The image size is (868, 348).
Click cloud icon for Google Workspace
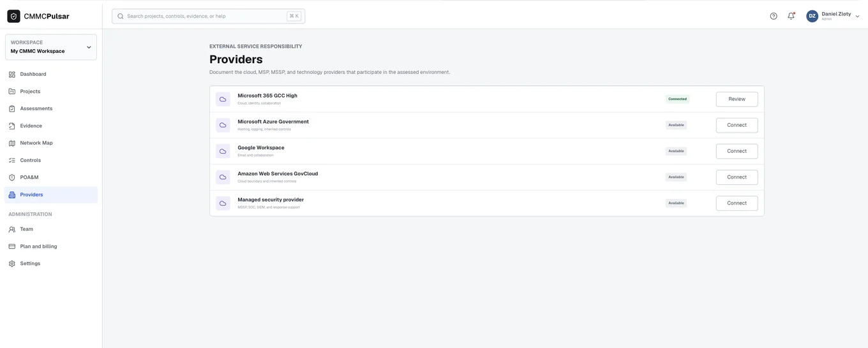click(x=223, y=152)
